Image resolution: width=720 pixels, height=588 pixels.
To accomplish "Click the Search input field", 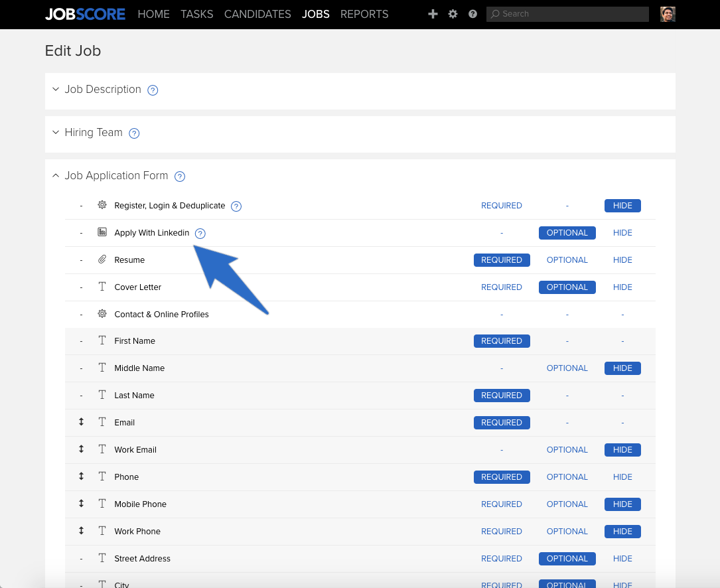I will click(x=567, y=14).
